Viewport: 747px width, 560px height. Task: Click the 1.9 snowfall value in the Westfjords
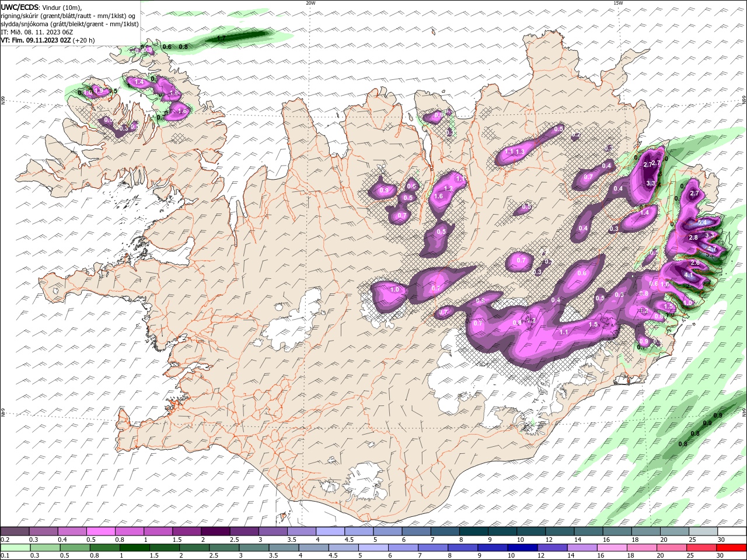[x=99, y=91]
